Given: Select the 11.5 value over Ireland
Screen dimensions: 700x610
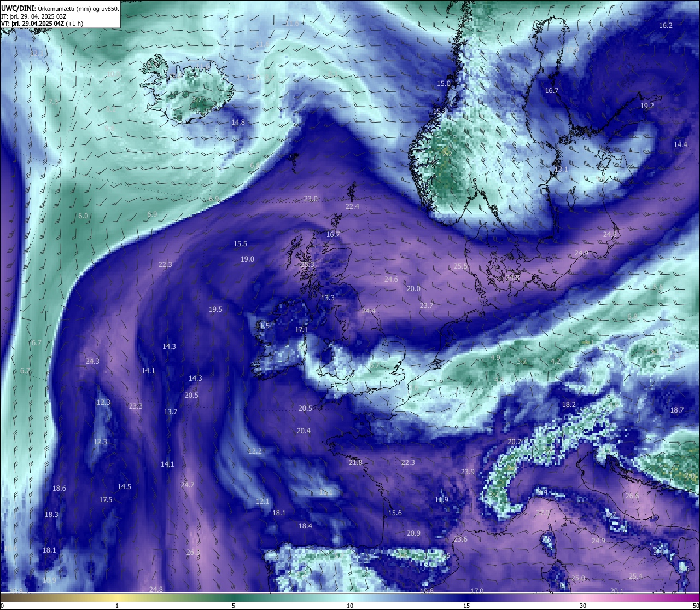Looking at the screenshot, I should 262,326.
